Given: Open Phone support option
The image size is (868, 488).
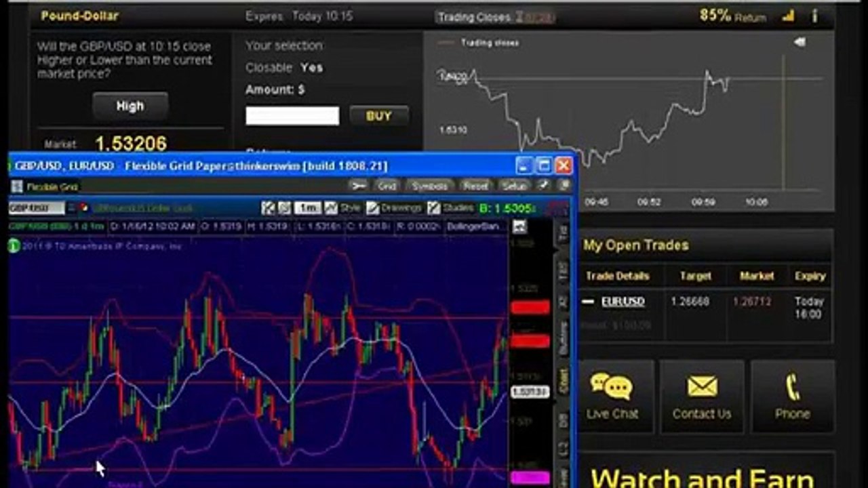Looking at the screenshot, I should coord(792,396).
